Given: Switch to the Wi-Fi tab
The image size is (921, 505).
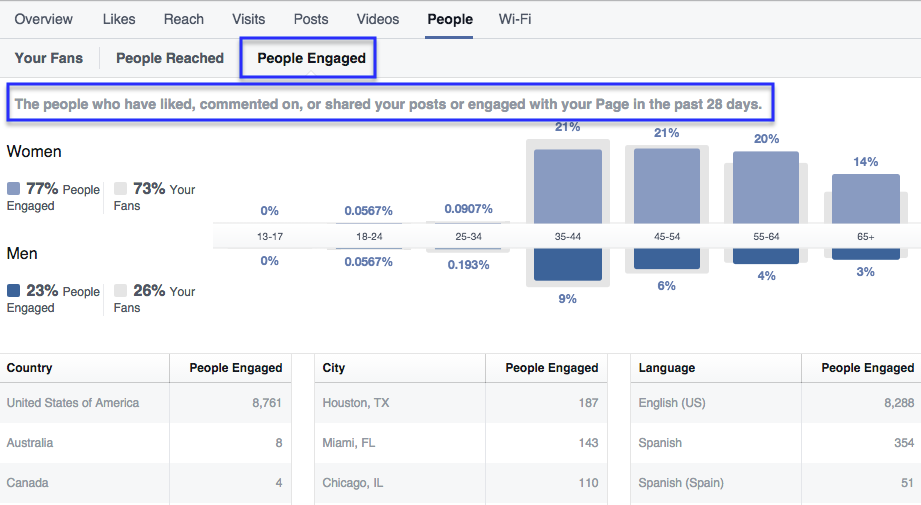Looking at the screenshot, I should point(515,19).
